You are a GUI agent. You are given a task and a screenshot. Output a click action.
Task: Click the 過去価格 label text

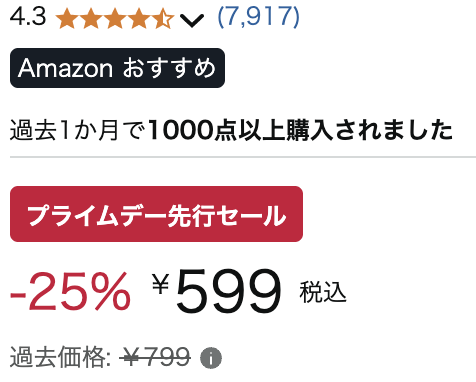click(x=61, y=357)
